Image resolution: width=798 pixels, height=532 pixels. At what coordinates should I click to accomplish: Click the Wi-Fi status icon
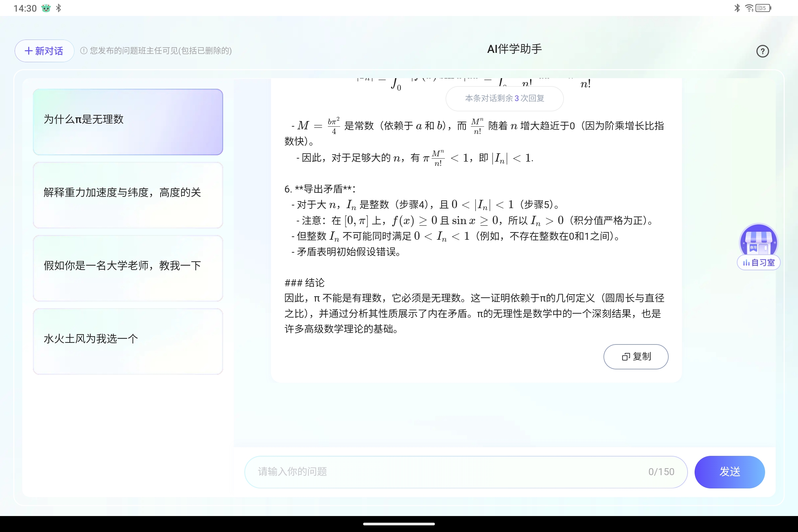click(749, 8)
